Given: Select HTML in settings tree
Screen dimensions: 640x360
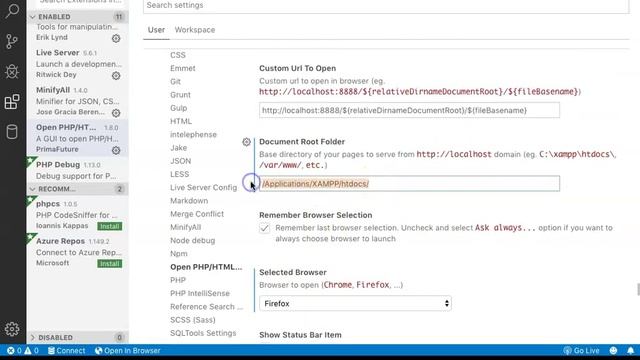Looking at the screenshot, I should (181, 121).
